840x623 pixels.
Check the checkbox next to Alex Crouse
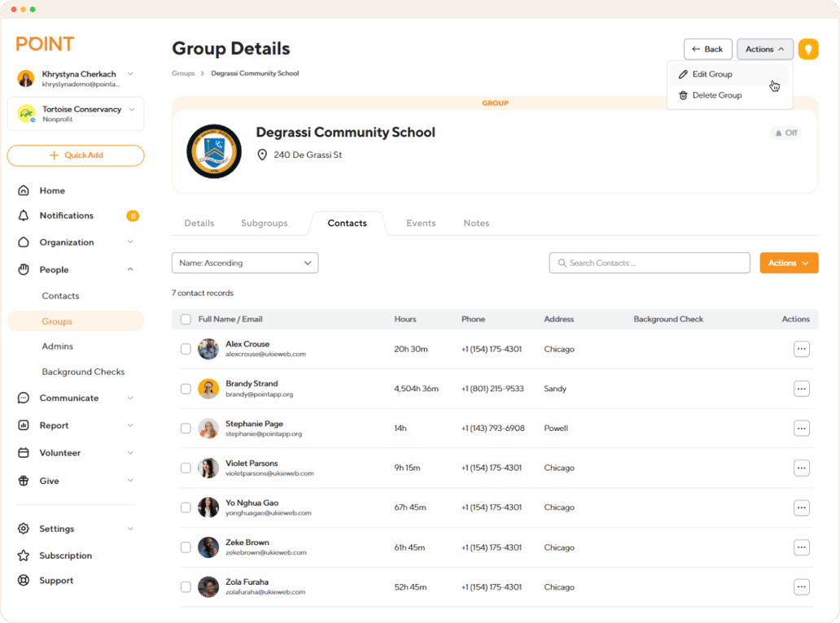click(x=185, y=349)
